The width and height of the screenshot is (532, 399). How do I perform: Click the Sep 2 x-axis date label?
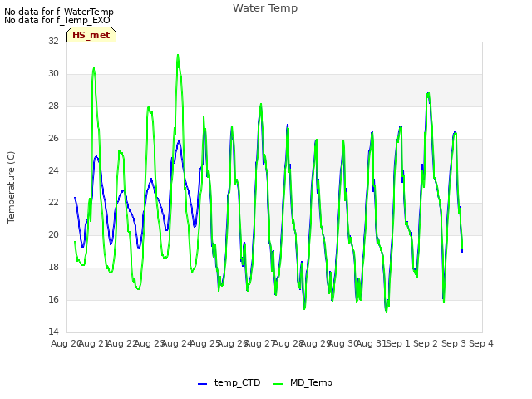click(x=426, y=343)
